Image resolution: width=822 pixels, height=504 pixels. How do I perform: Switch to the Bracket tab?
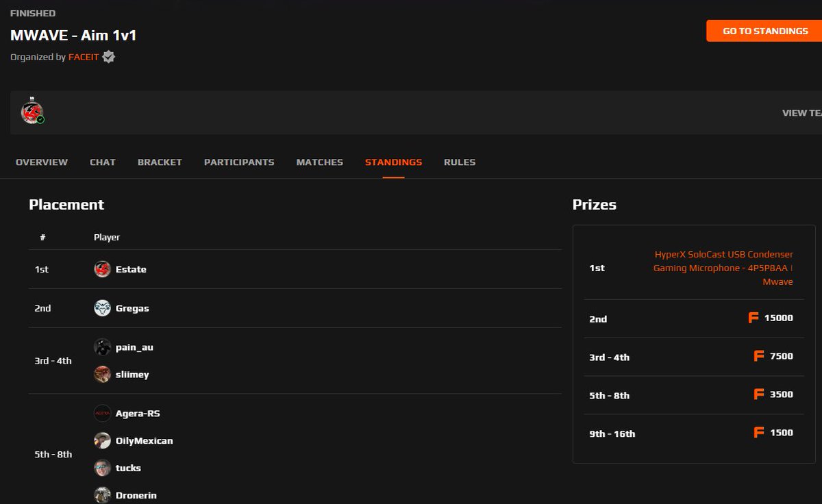coord(160,162)
